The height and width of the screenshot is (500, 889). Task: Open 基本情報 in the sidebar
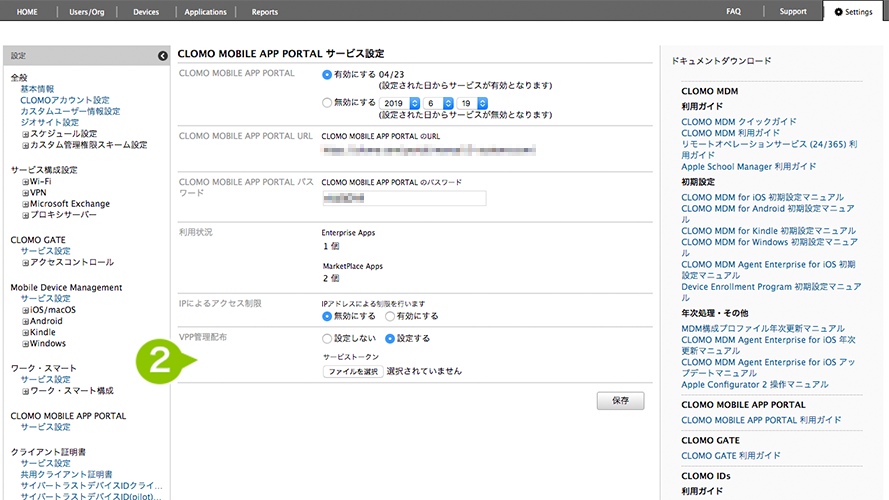tap(37, 88)
